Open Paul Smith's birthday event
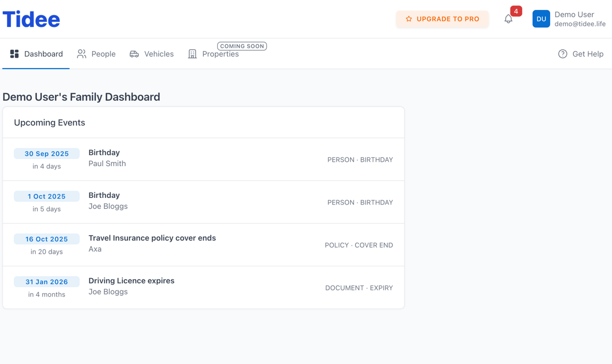612x364 pixels. (x=203, y=159)
